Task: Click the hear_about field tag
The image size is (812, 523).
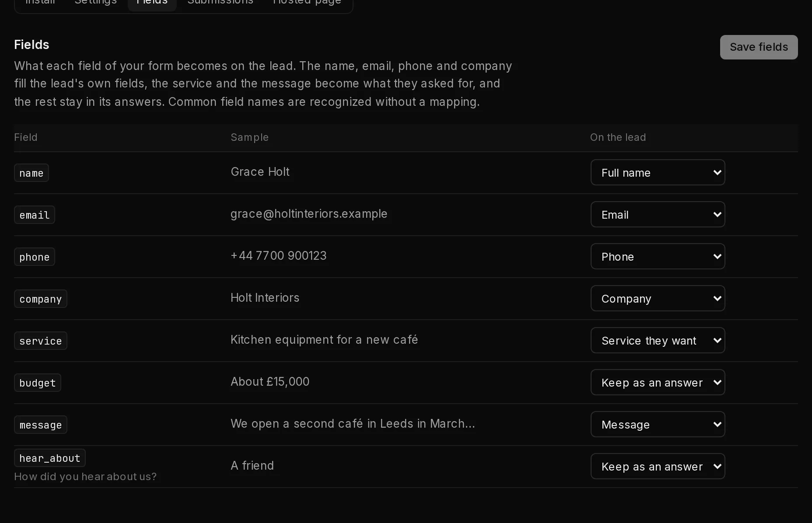Action: point(50,458)
